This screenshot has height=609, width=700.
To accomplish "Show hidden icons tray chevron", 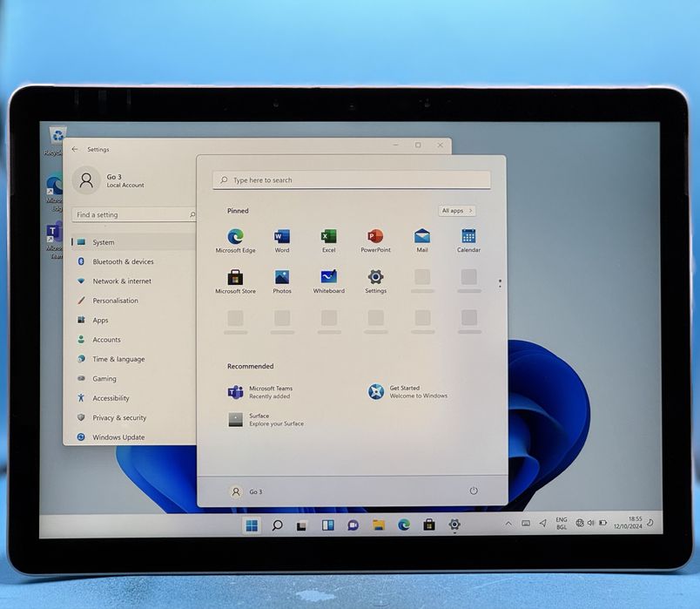I will (x=508, y=524).
